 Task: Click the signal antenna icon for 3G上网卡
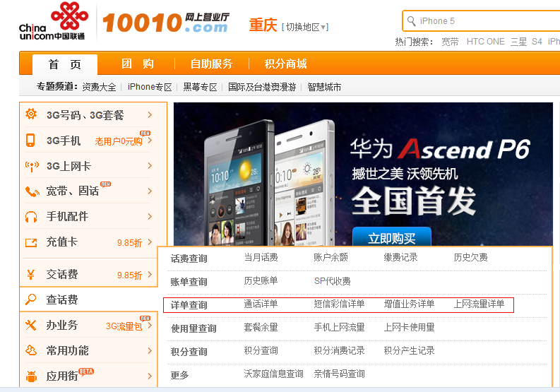(x=31, y=166)
